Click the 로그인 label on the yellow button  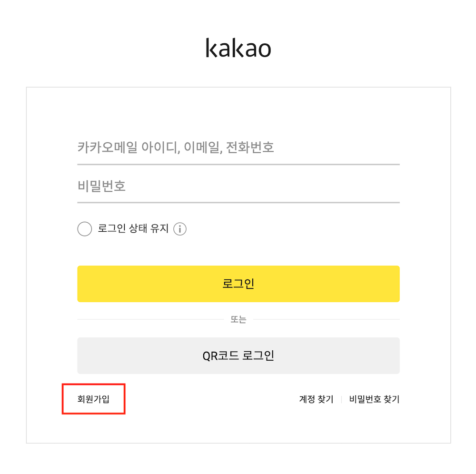(238, 284)
